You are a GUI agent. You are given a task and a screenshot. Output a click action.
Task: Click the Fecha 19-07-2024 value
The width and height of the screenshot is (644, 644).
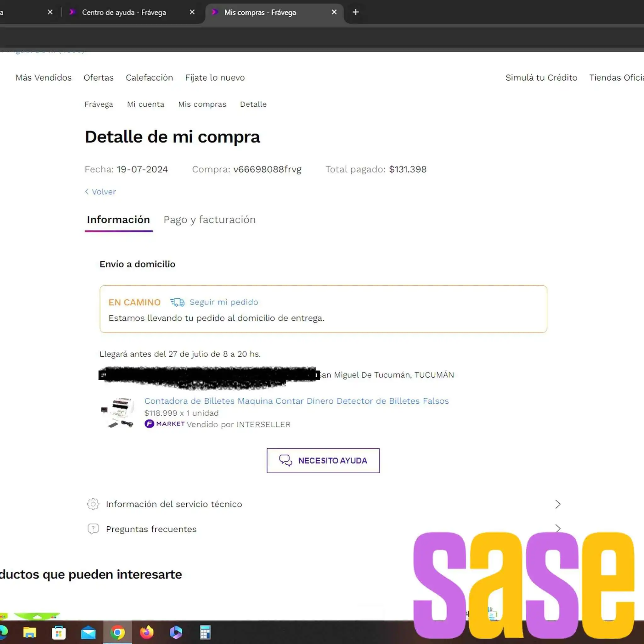click(142, 170)
